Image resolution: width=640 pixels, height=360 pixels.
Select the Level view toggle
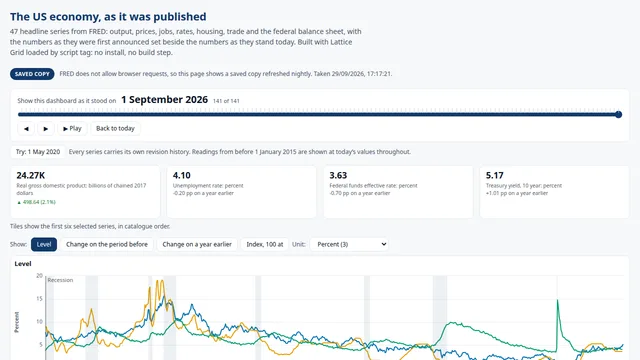[x=44, y=244]
